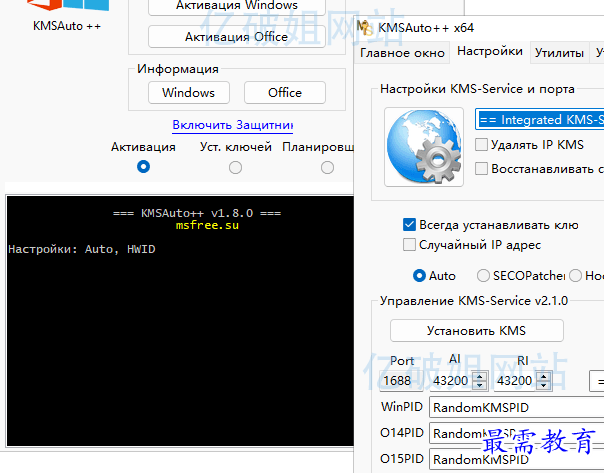Uncheck Всегда устанавливать ключ checkbox

409,225
